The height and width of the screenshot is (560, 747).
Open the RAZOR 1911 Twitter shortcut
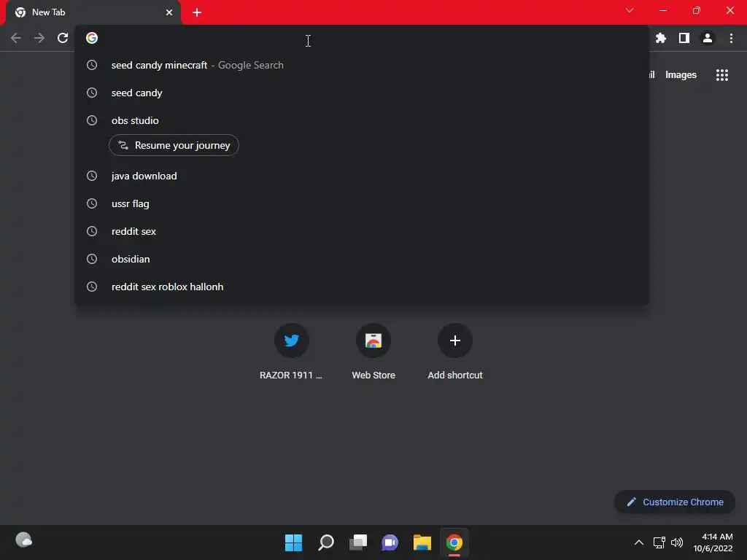[291, 351]
